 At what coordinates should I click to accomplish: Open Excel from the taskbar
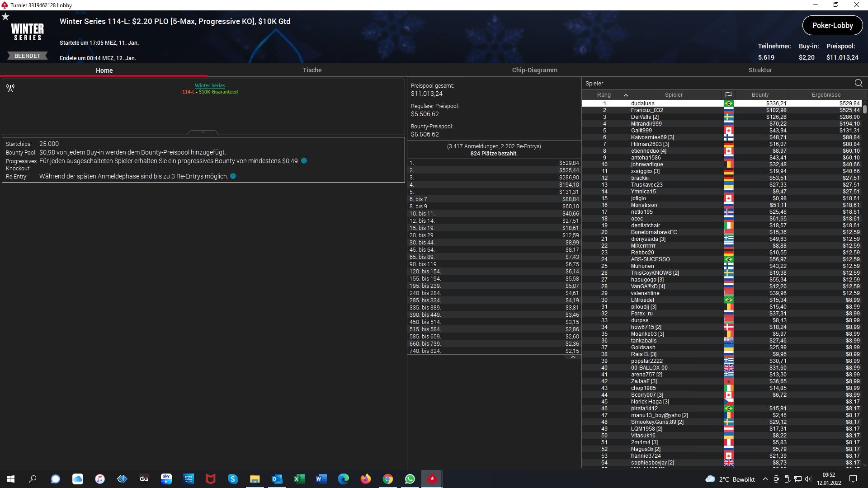[299, 479]
